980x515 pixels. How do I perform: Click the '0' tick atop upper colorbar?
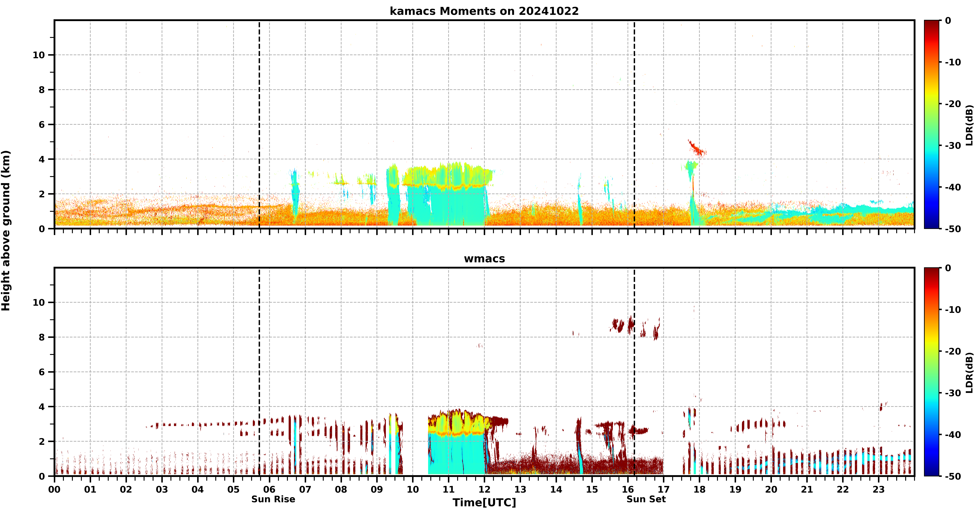(x=948, y=21)
